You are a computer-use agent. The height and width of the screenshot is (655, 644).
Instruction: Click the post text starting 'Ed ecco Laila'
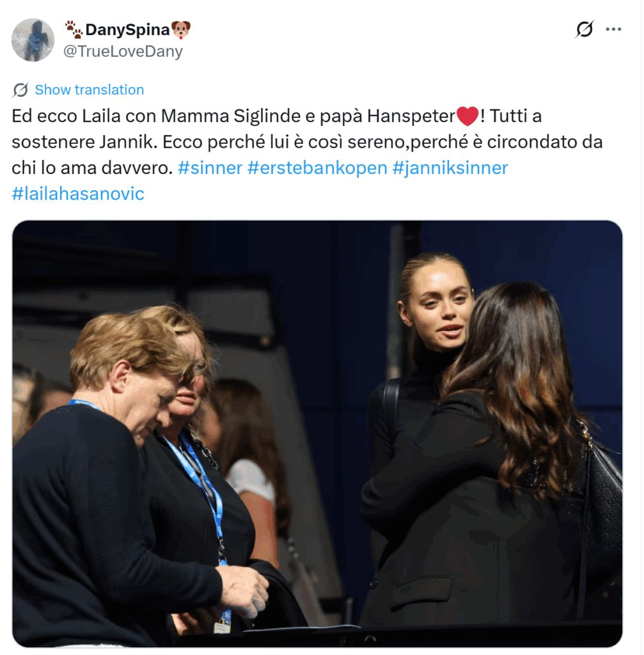(x=307, y=155)
